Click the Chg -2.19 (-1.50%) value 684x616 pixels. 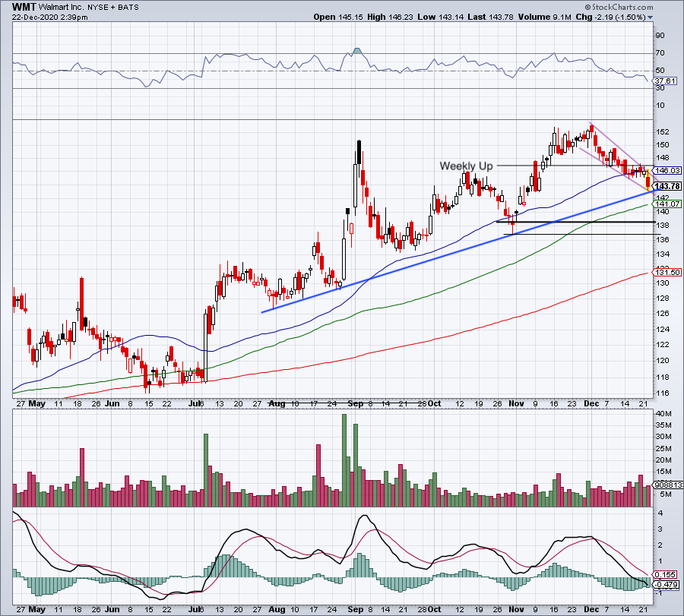[610, 17]
